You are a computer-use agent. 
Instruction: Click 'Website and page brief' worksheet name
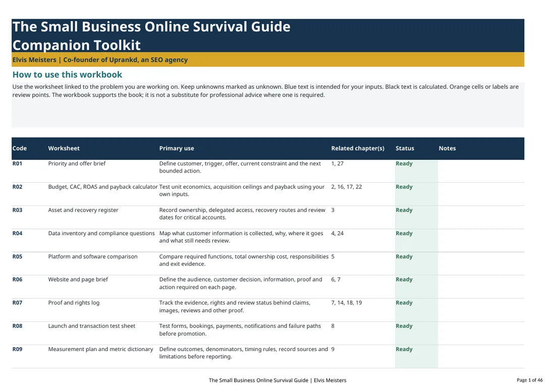(x=78, y=279)
